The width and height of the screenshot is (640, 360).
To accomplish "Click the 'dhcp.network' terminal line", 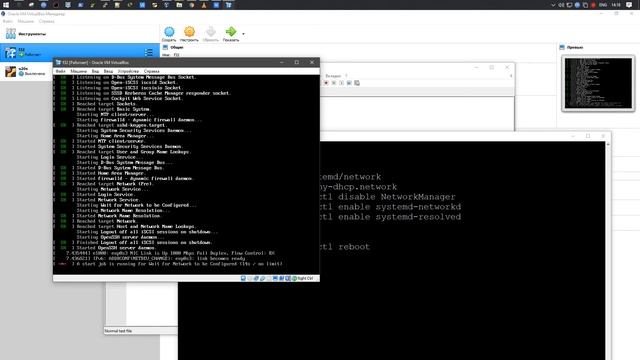I will [x=359, y=187].
